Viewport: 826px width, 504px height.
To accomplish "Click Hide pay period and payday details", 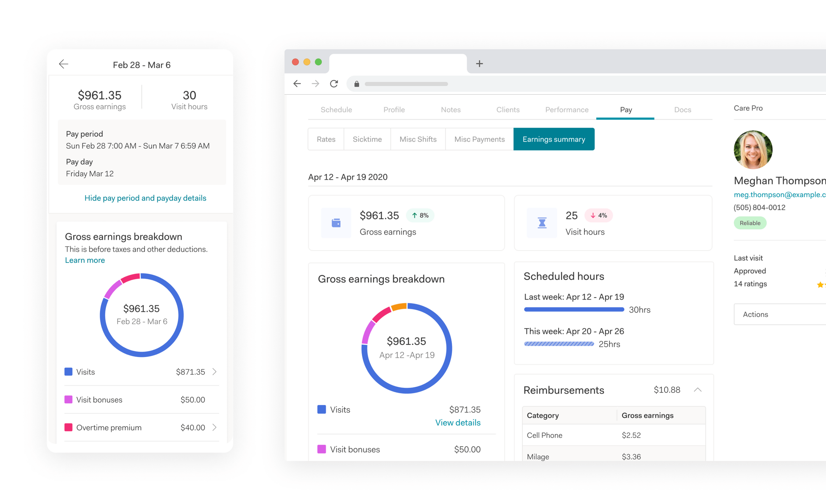I will pos(145,198).
